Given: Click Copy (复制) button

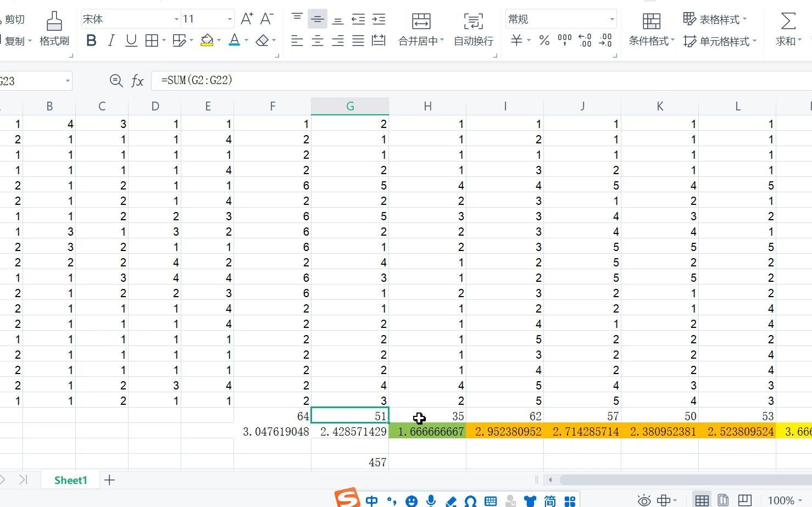Looking at the screenshot, I should [15, 41].
